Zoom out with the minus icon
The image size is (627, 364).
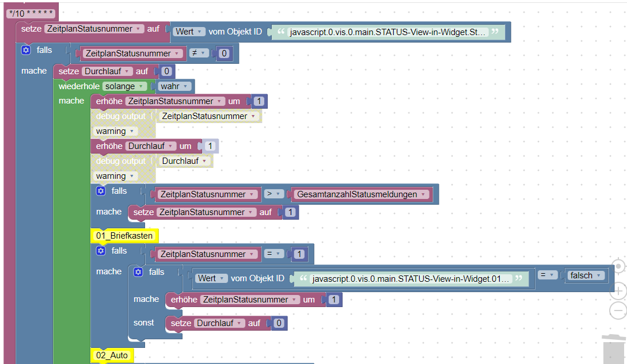tap(618, 311)
